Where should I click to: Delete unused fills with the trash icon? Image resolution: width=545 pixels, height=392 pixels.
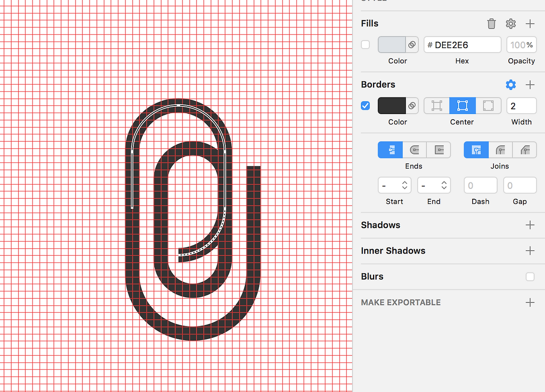click(x=491, y=23)
